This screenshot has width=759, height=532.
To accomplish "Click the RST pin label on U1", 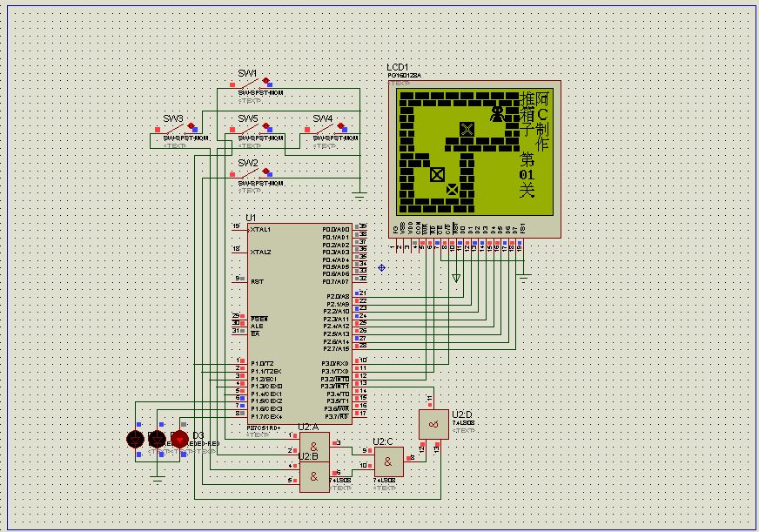I will (x=257, y=282).
